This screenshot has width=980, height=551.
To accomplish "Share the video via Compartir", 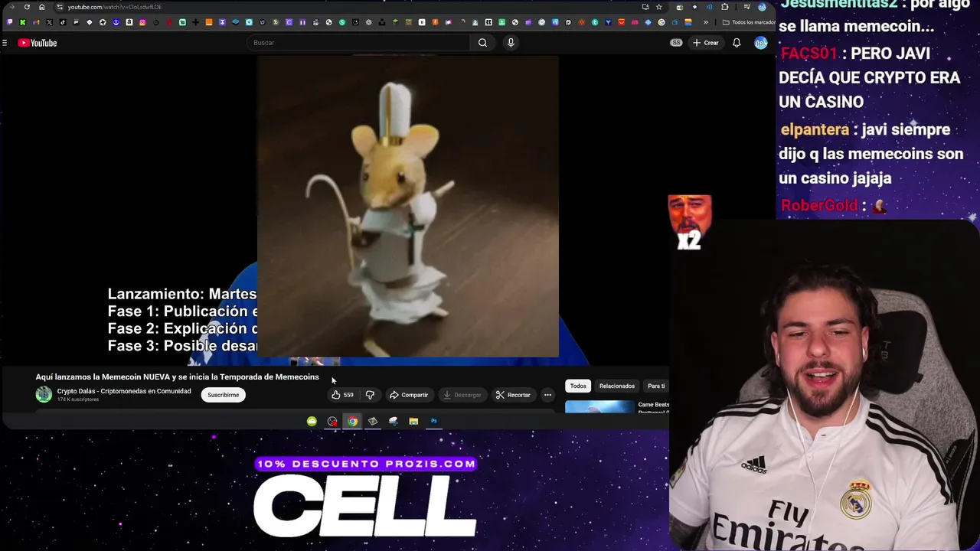I will [409, 395].
